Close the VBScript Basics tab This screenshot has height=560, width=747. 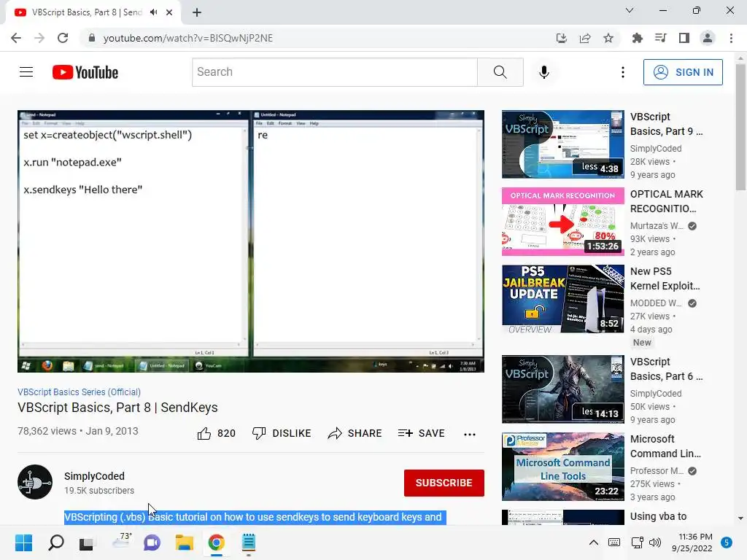[169, 12]
